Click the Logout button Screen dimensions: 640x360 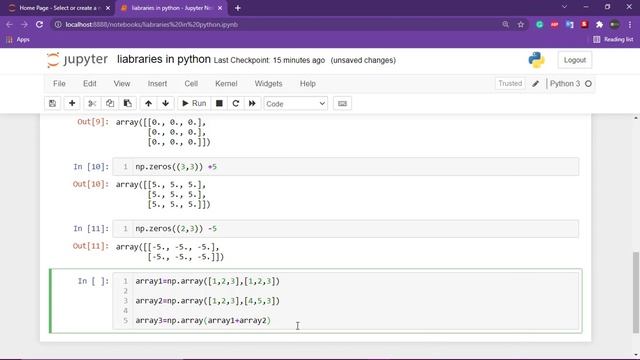[x=575, y=60]
